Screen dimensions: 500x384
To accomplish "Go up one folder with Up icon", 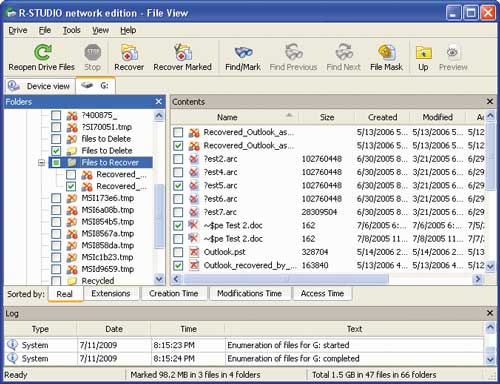I will click(423, 52).
